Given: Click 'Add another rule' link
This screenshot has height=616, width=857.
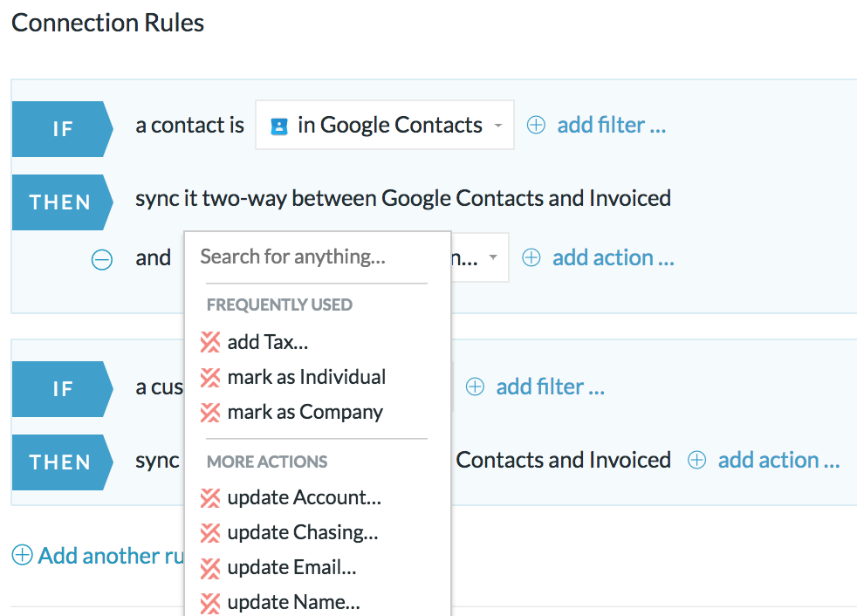Looking at the screenshot, I should coord(111,555).
